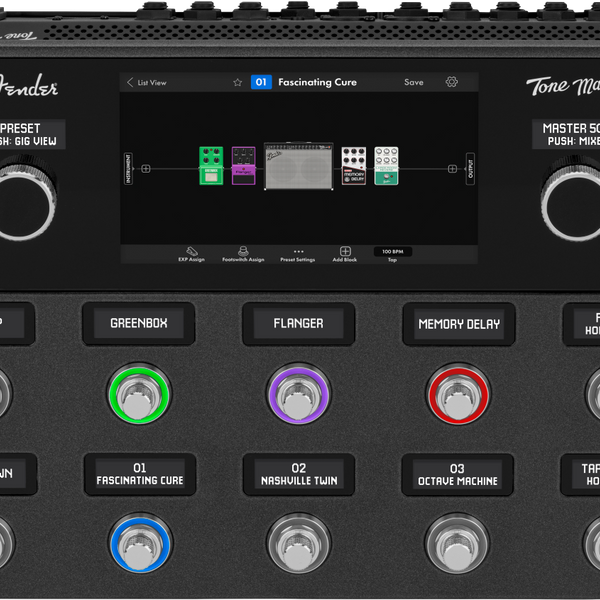Go back using the List View arrow
The height and width of the screenshot is (600, 600).
coord(130,82)
